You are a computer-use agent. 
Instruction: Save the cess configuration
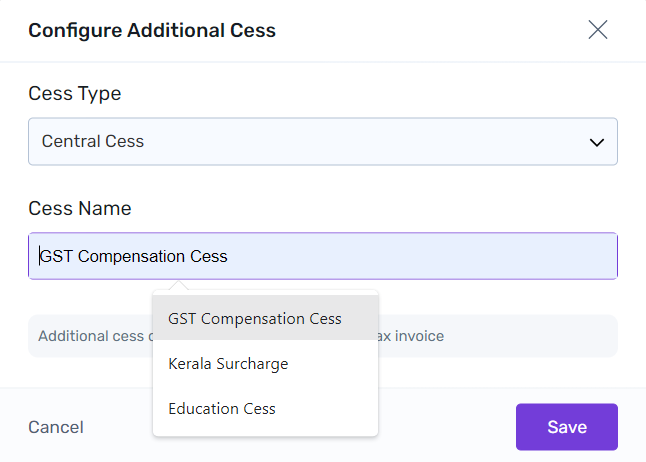pos(566,427)
